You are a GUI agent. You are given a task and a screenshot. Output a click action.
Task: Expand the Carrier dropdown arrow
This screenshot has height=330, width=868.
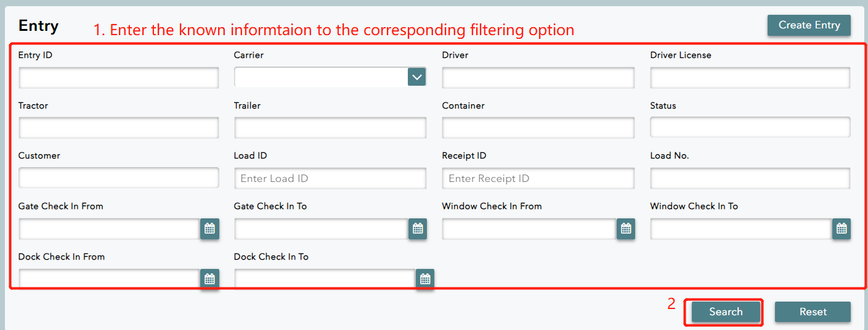[417, 77]
